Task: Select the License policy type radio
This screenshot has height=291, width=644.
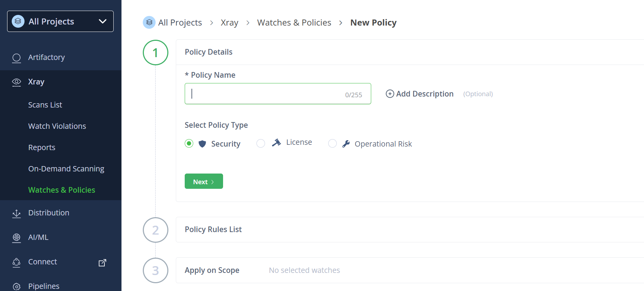Action: [x=261, y=143]
